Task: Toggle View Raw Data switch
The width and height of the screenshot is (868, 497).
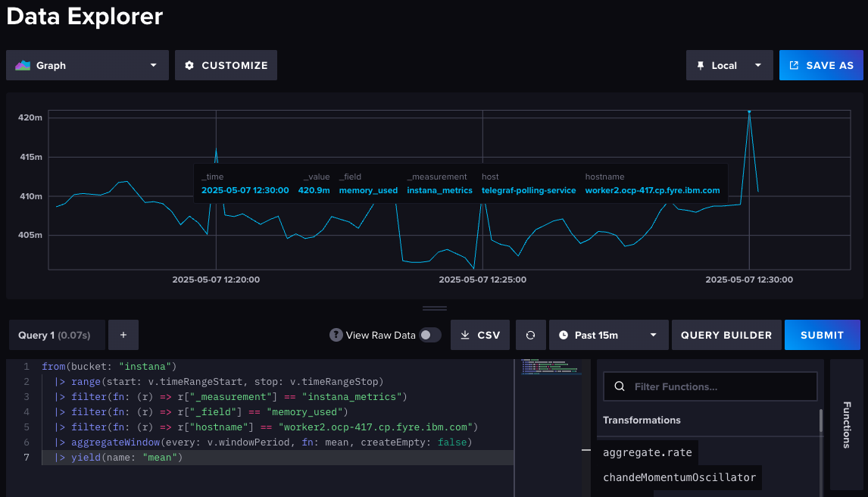Action: tap(430, 335)
